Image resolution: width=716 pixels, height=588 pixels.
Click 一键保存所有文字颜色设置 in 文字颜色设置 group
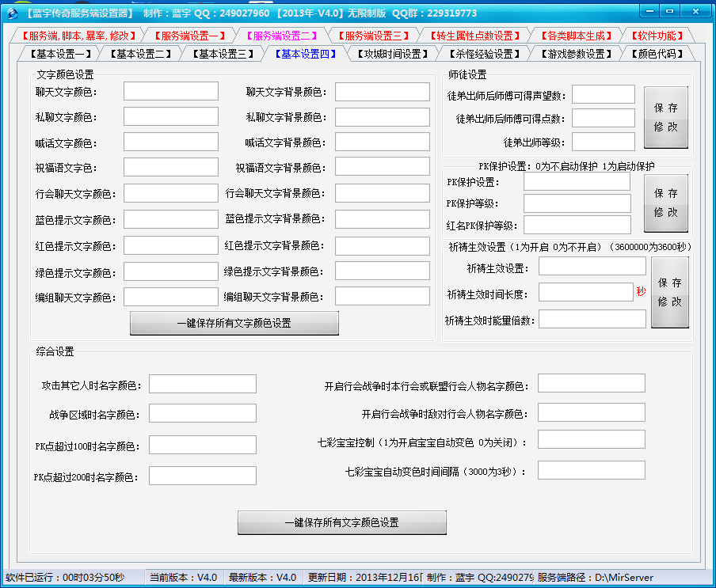click(234, 323)
